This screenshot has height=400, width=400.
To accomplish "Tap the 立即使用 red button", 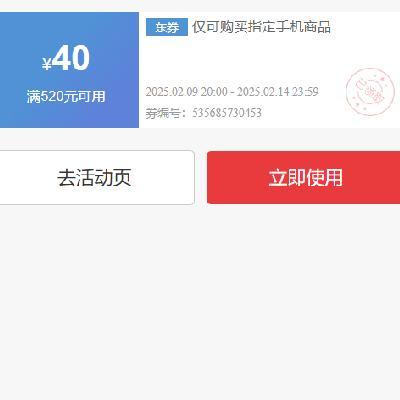I will pos(303,177).
